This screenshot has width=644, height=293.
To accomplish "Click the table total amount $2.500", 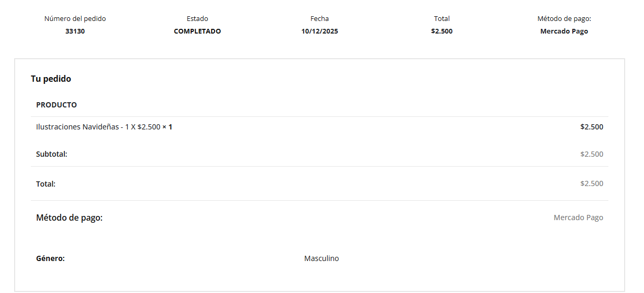I will pos(592,183).
